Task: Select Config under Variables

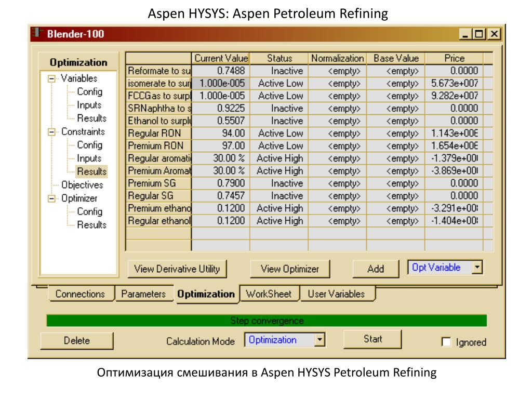Action: [89, 92]
